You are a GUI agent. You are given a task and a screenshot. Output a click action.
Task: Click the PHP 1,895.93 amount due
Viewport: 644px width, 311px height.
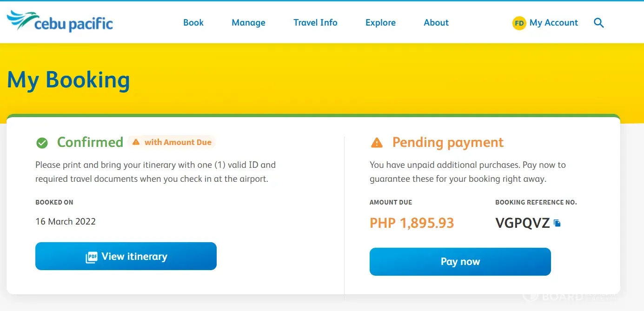[x=412, y=223]
